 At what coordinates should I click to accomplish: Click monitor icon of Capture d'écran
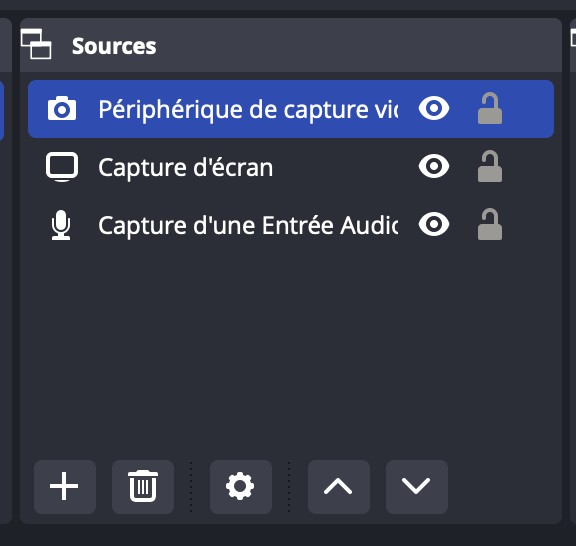click(62, 167)
